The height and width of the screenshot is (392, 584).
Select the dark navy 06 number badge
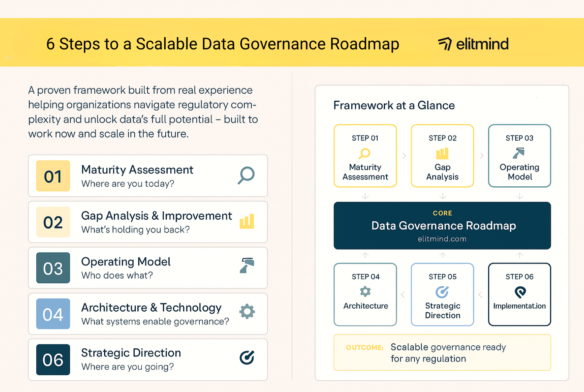point(53,360)
